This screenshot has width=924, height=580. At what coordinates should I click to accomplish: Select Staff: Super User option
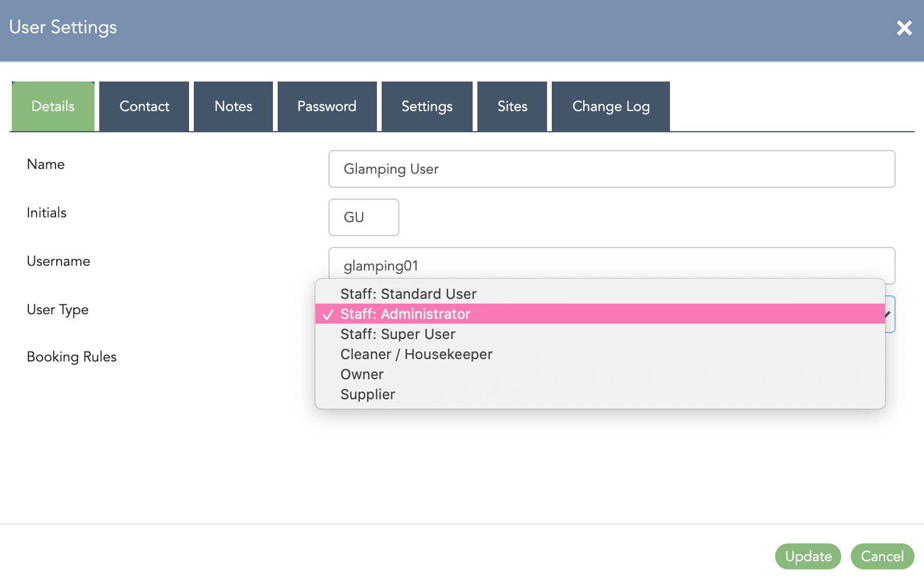click(x=600, y=334)
